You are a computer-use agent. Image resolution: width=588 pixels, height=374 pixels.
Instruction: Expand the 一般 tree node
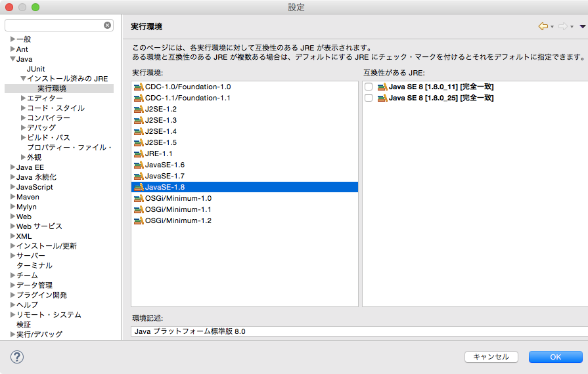coord(12,39)
